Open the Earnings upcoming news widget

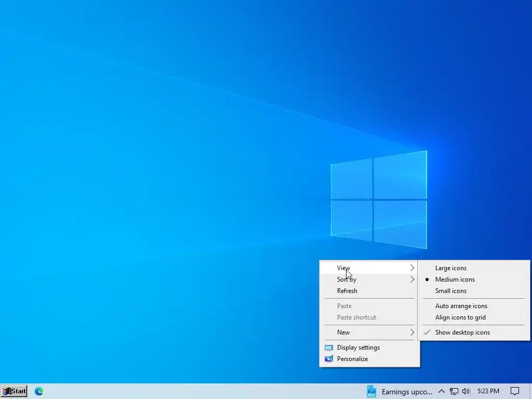point(400,392)
